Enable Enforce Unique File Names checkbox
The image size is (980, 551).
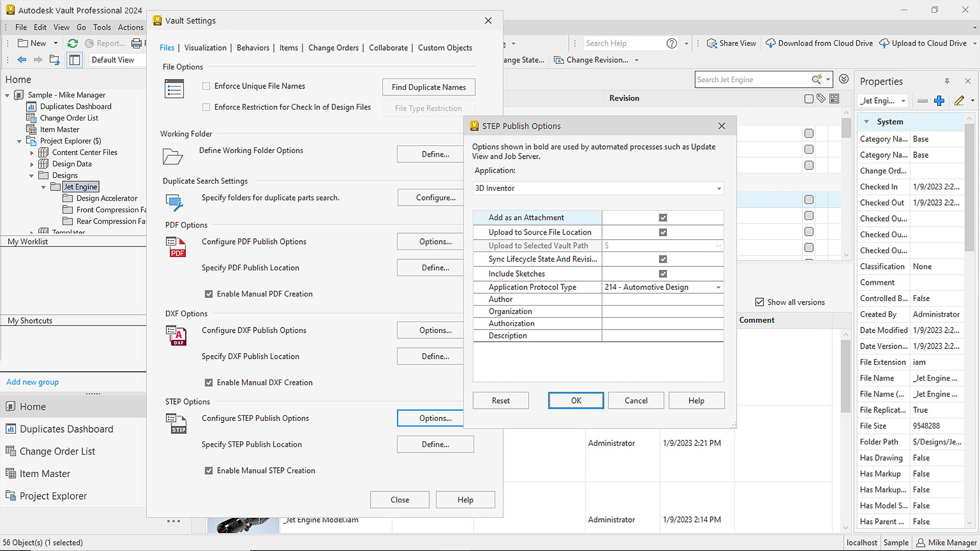(206, 86)
